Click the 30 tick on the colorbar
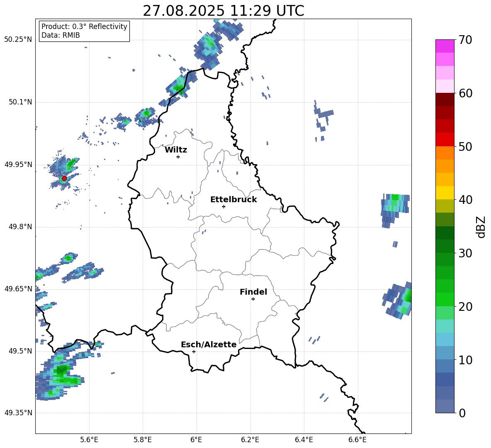The width and height of the screenshot is (491, 448). (x=465, y=253)
